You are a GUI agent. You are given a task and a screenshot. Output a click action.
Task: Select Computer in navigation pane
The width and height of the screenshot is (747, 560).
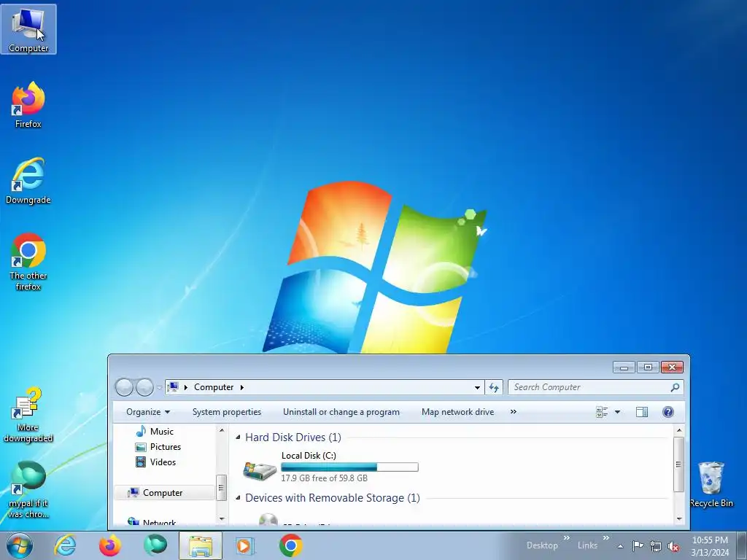click(164, 492)
